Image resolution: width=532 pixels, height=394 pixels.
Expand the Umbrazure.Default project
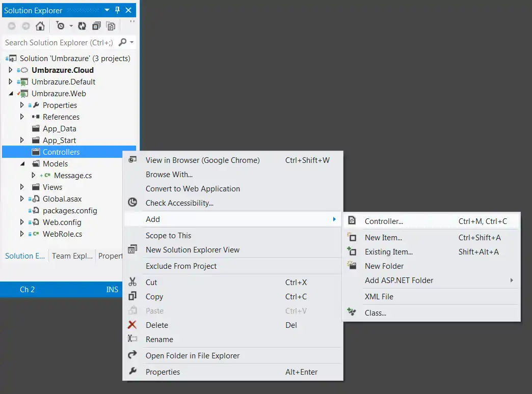click(11, 82)
